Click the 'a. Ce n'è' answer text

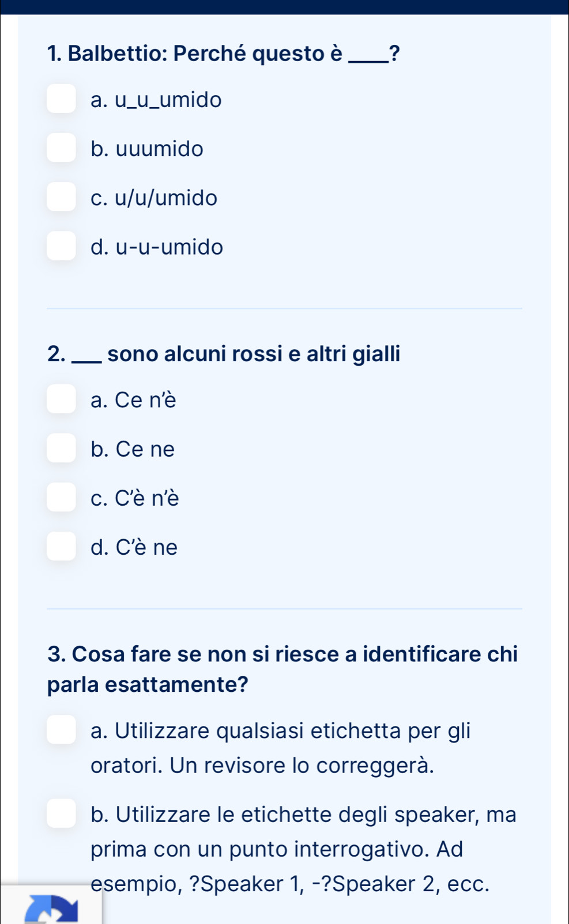coord(133,400)
